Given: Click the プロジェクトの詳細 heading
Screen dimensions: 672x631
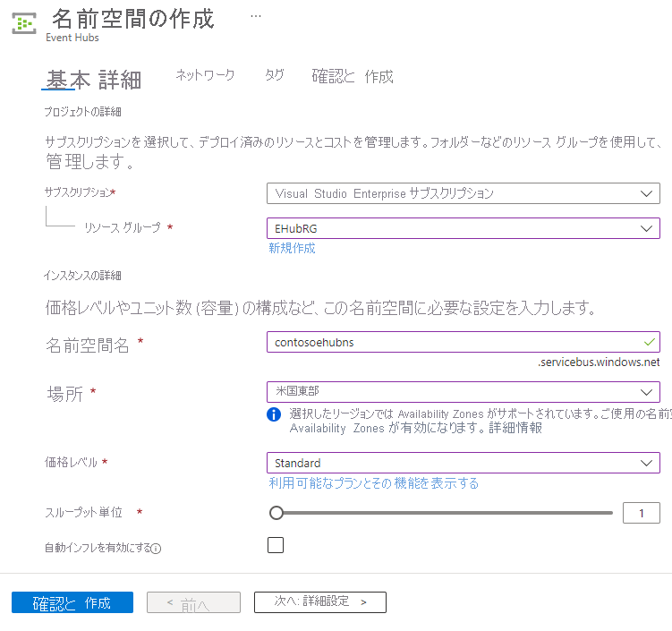Looking at the screenshot, I should (82, 112).
